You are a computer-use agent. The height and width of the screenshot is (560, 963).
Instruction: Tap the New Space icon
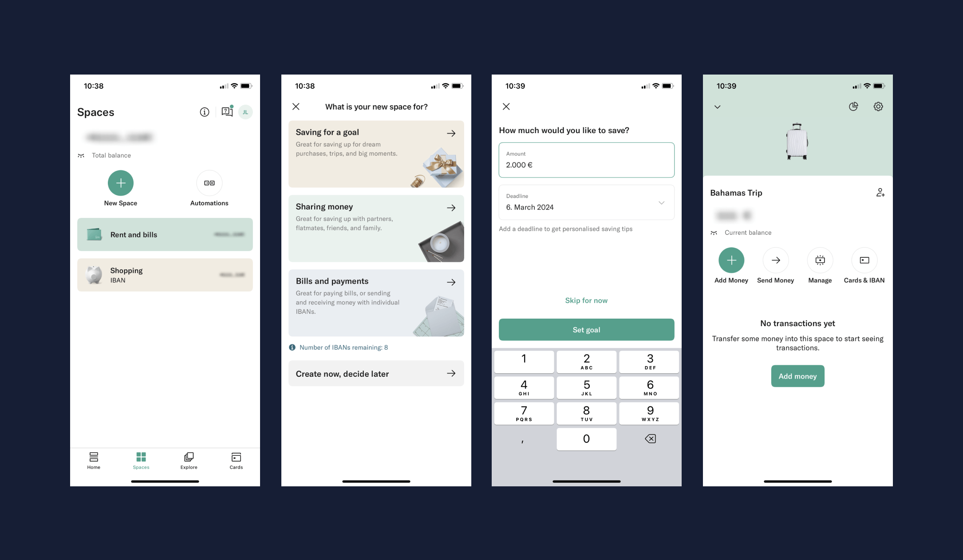tap(120, 183)
